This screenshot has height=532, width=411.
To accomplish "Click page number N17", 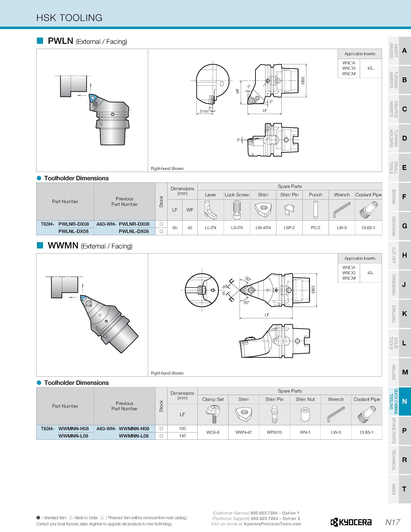I will click(x=393, y=522).
